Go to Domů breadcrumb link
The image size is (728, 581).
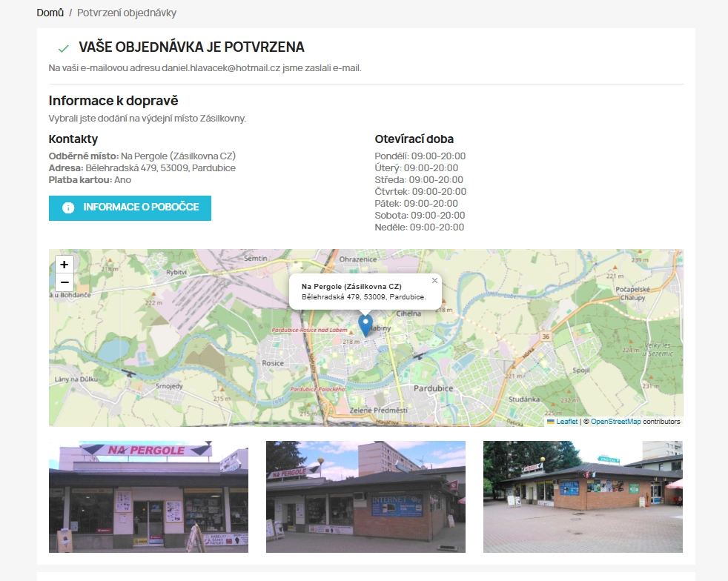pyautogui.click(x=50, y=13)
